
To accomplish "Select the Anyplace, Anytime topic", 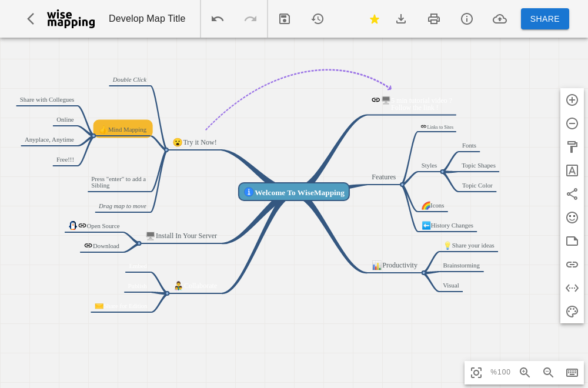I will click(49, 139).
